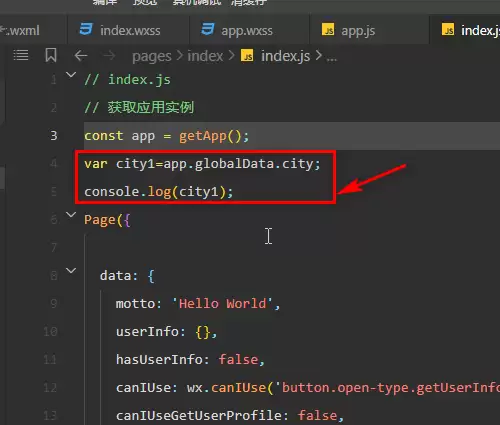Collapse the data: { block at line 8
Image resolution: width=500 pixels, height=425 pixels.
click(71, 270)
